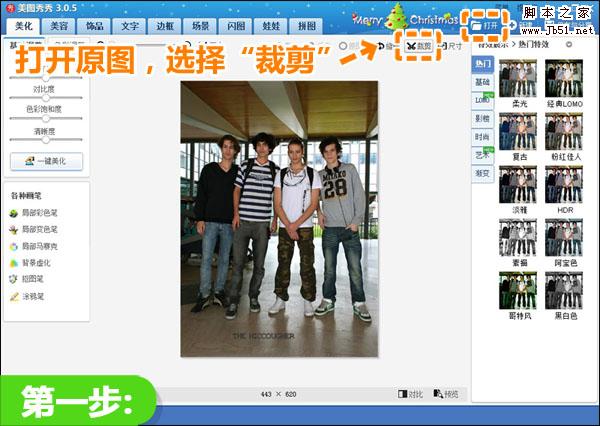The width and height of the screenshot is (600, 426).
Task: Pick the 抠图笔 cutout tool
Action: [x=26, y=279]
